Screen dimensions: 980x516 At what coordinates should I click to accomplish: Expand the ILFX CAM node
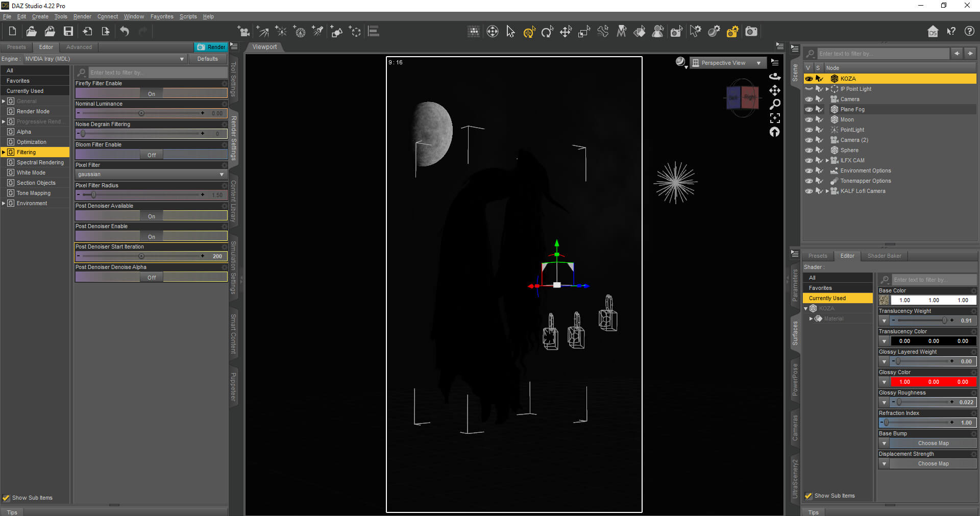pos(827,160)
